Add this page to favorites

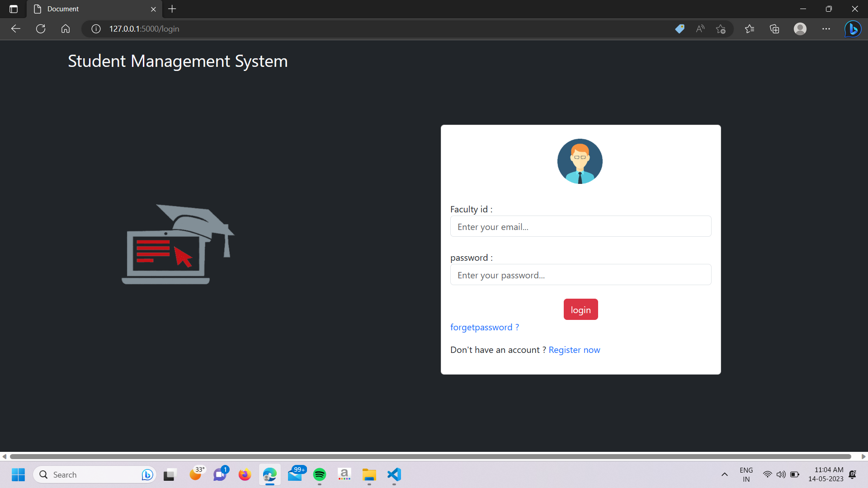coord(721,28)
